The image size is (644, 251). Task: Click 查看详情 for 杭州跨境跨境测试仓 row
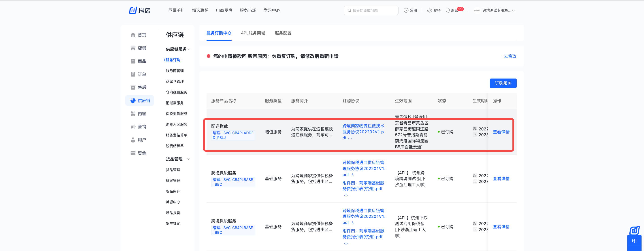pyautogui.click(x=501, y=179)
